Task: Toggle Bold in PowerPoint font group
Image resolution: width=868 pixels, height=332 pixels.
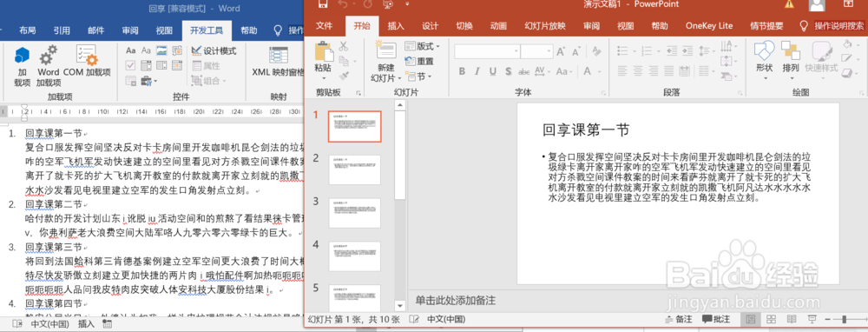Action: pos(462,71)
